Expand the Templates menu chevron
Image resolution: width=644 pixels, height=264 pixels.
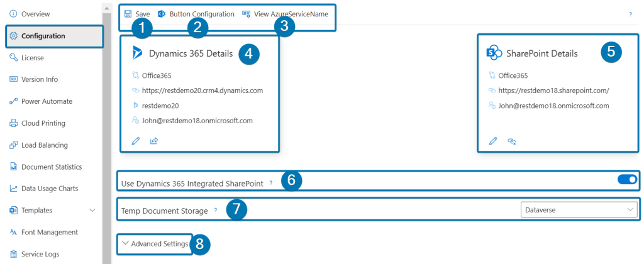92,210
